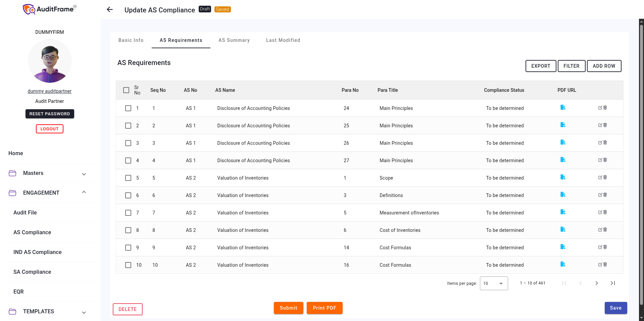Click the dummy auditpartner profile link
The width and height of the screenshot is (644, 321).
(50, 91)
